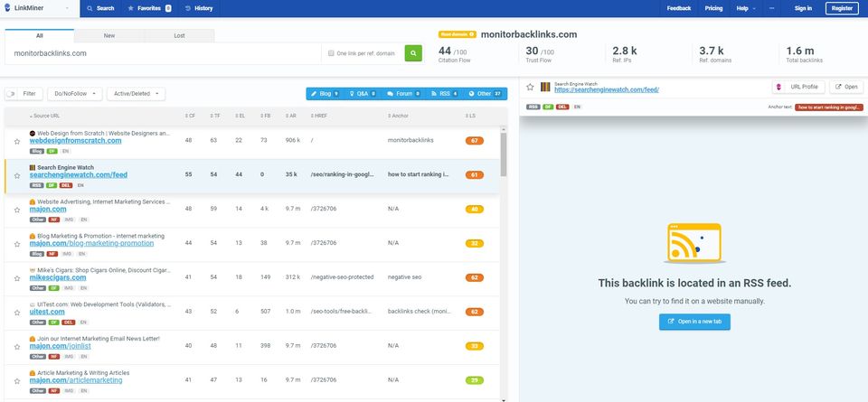This screenshot has width=868, height=402.
Task: Sort table by TF column
Action: (213, 117)
